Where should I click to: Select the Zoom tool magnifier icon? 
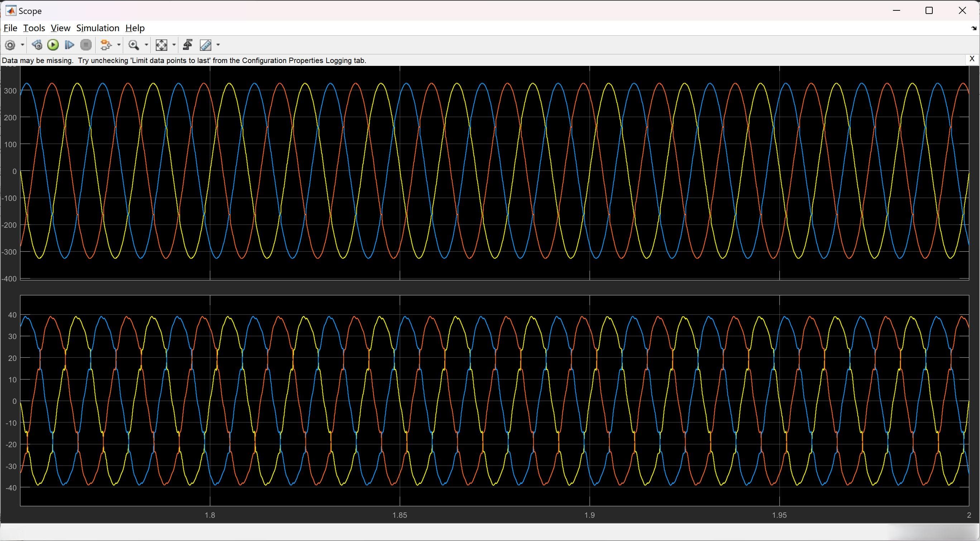point(134,45)
